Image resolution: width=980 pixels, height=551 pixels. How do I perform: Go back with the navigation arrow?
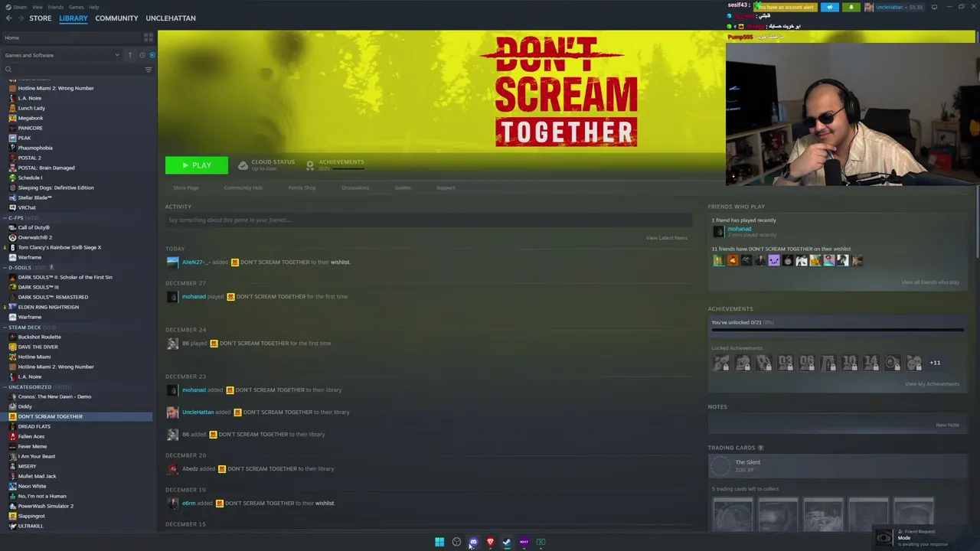[x=9, y=18]
